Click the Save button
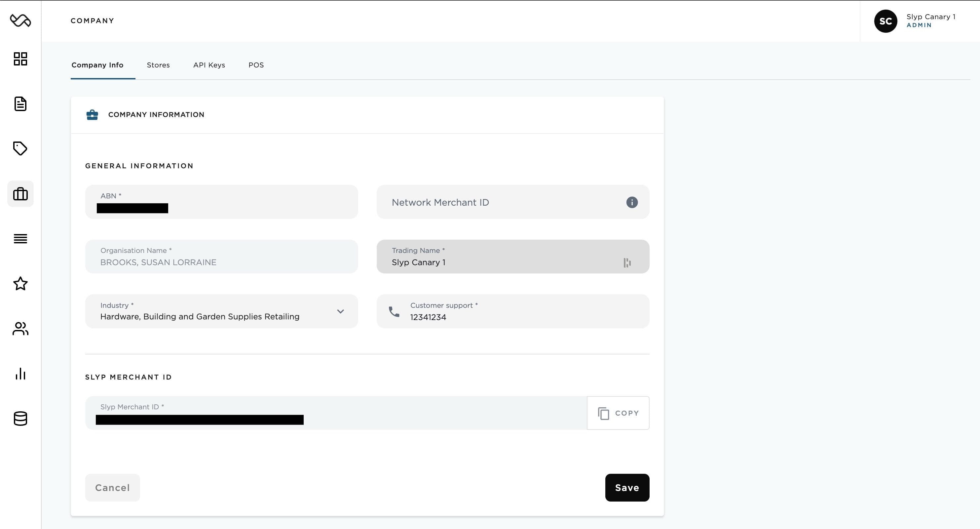 pyautogui.click(x=627, y=488)
